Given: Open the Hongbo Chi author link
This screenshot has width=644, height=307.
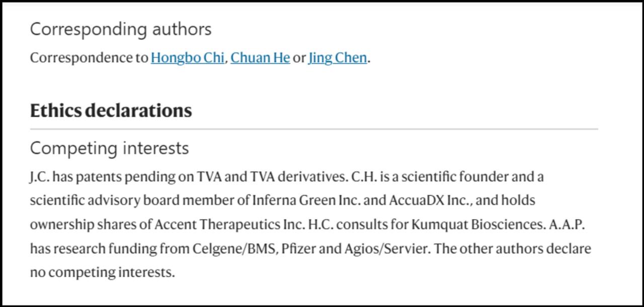Looking at the screenshot, I should click(187, 58).
